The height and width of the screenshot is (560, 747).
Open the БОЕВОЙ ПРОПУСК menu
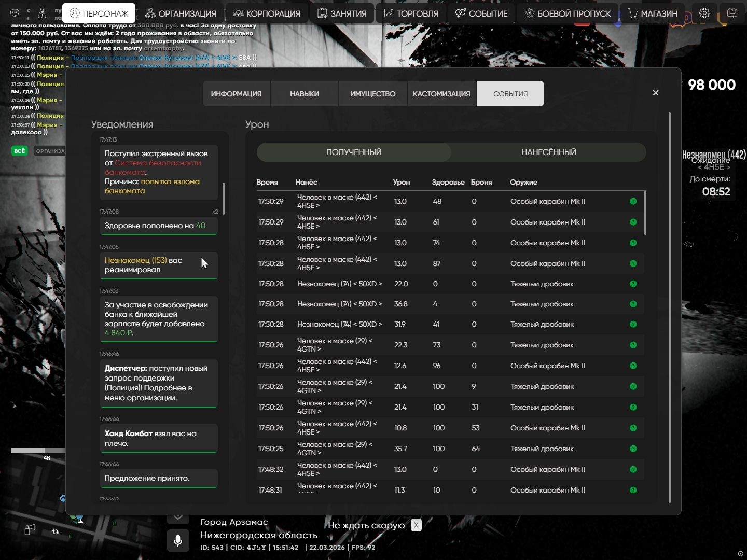coord(568,13)
